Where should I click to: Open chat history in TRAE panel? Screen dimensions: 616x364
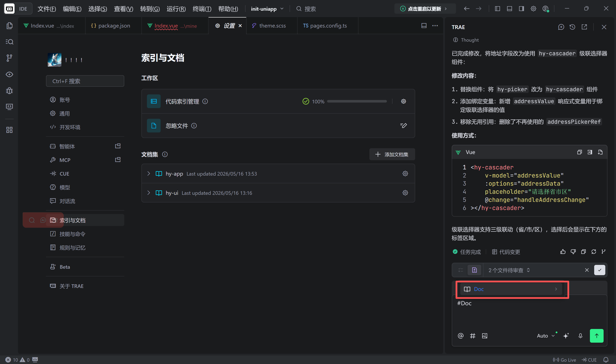point(572,27)
